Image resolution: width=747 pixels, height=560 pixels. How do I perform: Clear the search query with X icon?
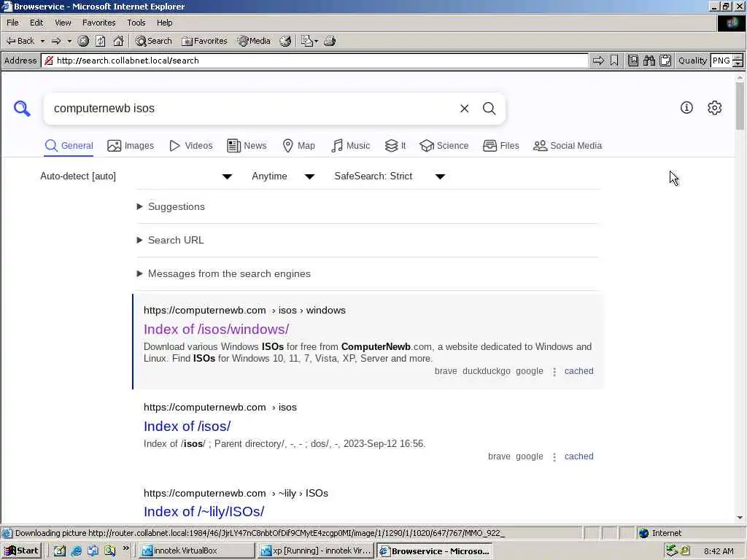(465, 109)
